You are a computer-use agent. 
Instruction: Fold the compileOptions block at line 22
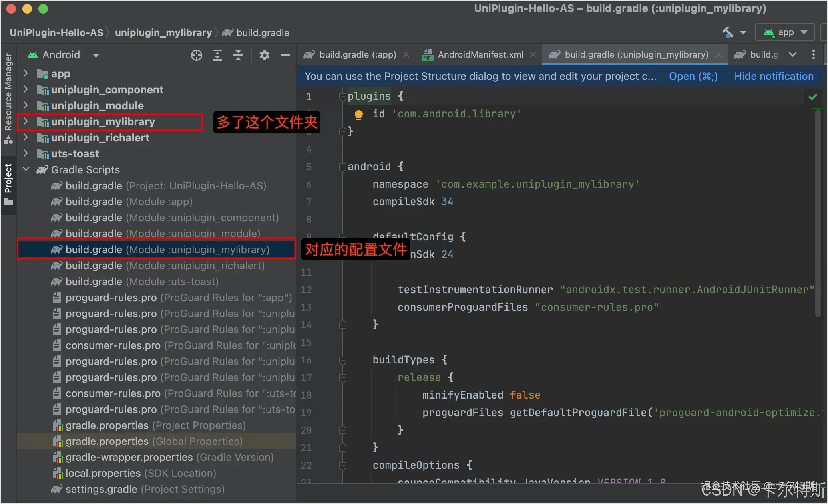(342, 466)
